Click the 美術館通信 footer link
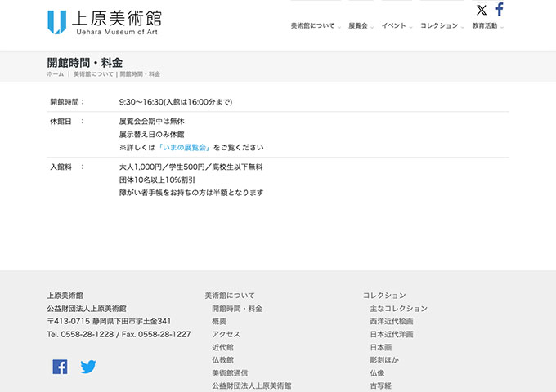The width and height of the screenshot is (556, 392). click(230, 373)
